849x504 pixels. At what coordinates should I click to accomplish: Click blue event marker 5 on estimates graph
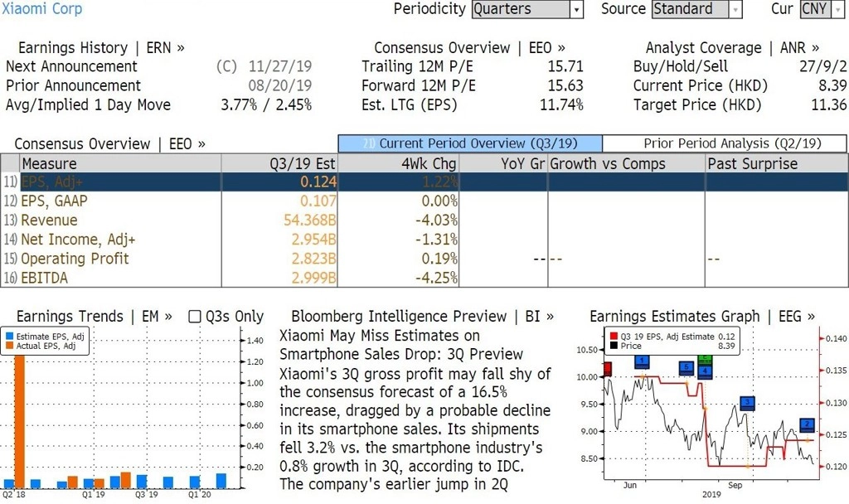pyautogui.click(x=686, y=368)
